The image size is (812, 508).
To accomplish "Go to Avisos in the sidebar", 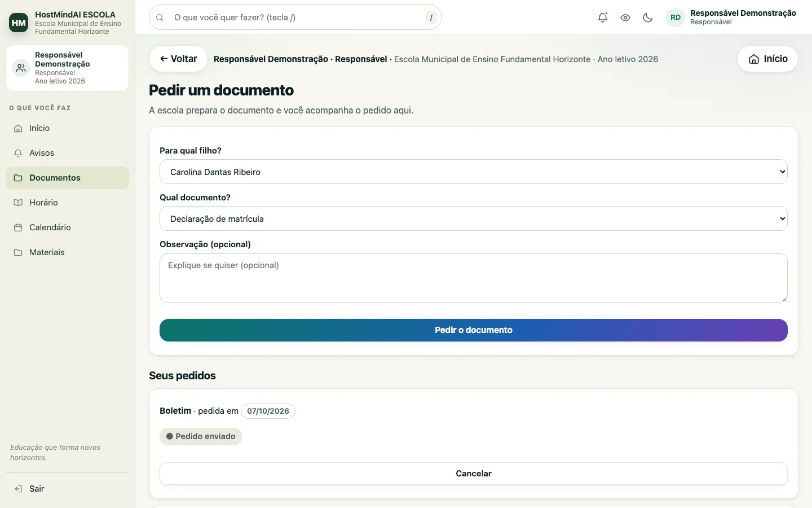I will (x=67, y=153).
